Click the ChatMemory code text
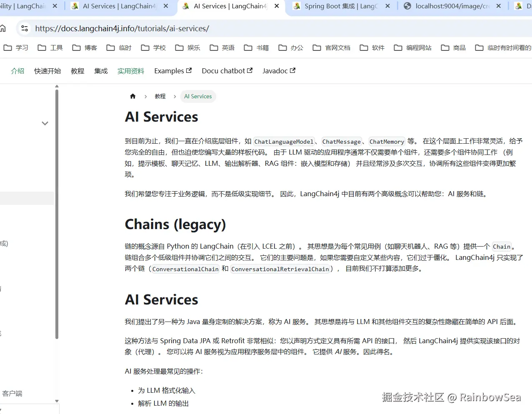Viewport: 532px width, 414px height. pyautogui.click(x=387, y=142)
